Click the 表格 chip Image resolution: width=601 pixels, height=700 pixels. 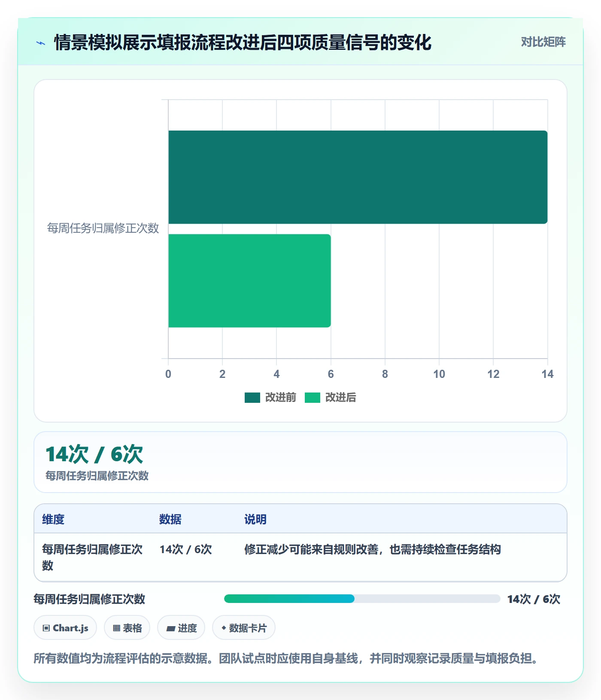[x=127, y=628]
